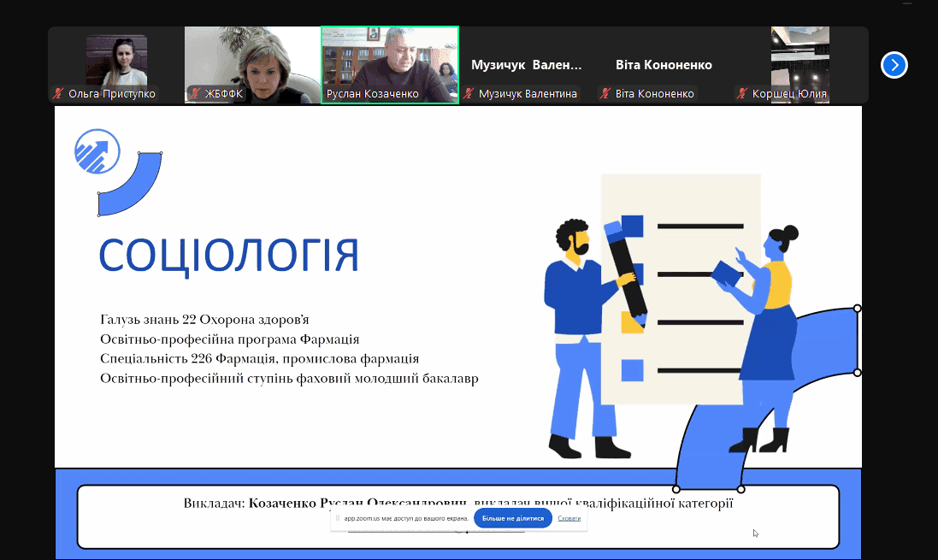Click the large Віта Кононенко name text
This screenshot has width=938, height=560.
pos(664,65)
